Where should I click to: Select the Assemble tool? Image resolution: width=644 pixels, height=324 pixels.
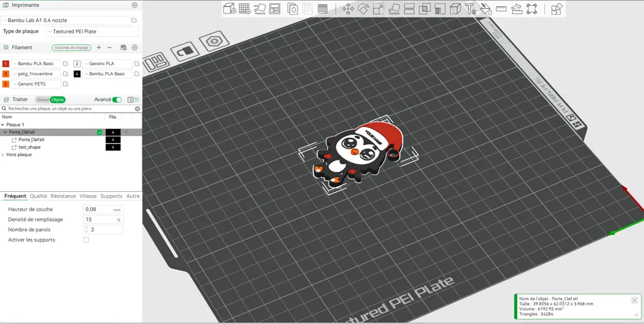516,8
